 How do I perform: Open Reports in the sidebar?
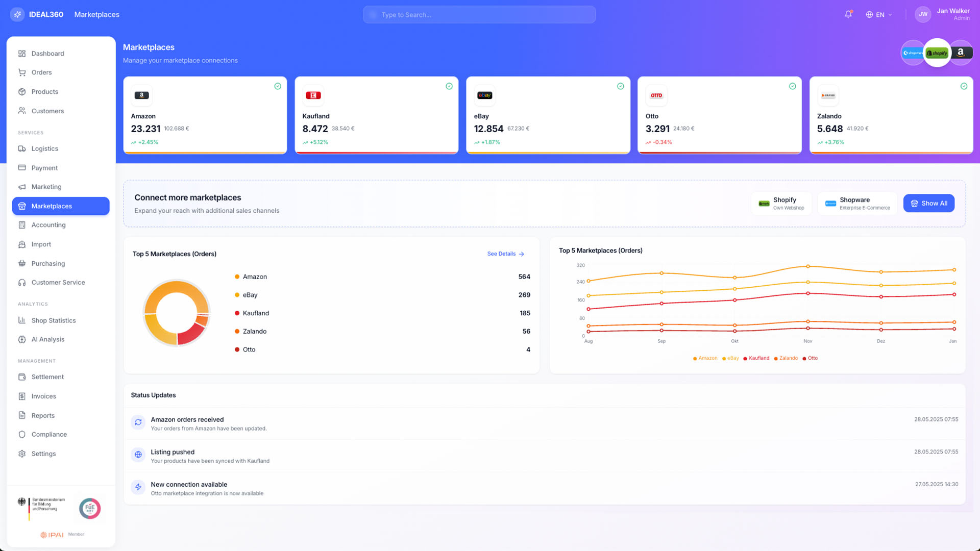click(61, 415)
